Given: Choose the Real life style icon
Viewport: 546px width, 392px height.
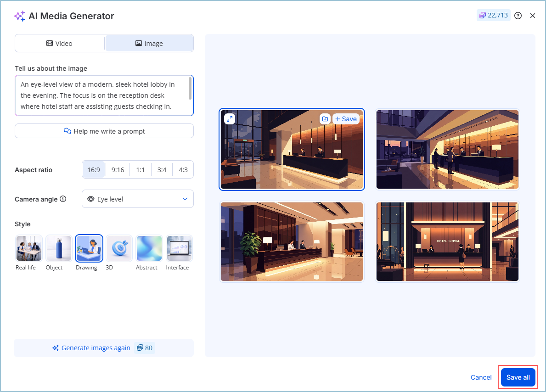Looking at the screenshot, I should click(x=28, y=248).
